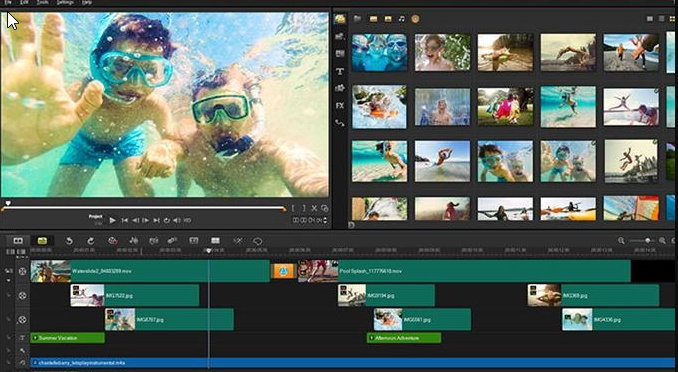Redo the last action
This screenshot has height=372, width=678.
coord(90,241)
